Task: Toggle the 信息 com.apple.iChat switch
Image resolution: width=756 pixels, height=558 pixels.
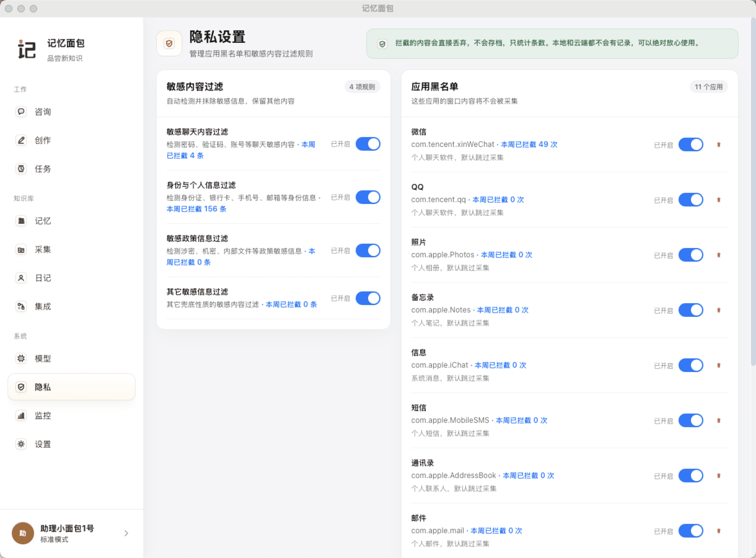Action: [x=691, y=365]
